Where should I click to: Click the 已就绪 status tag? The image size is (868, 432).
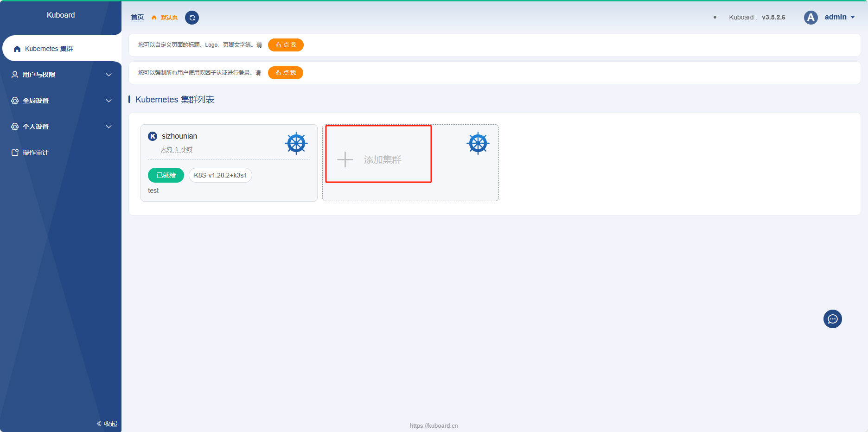point(166,175)
